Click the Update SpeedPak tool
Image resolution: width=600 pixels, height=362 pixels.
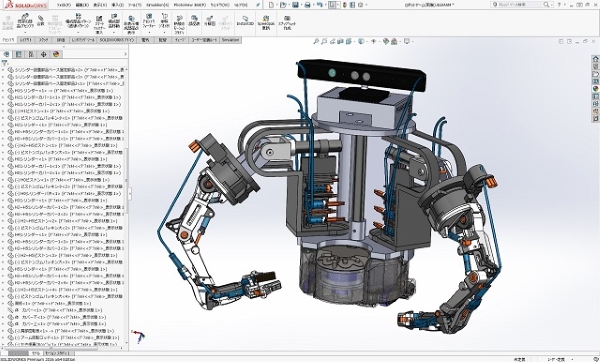266,22
